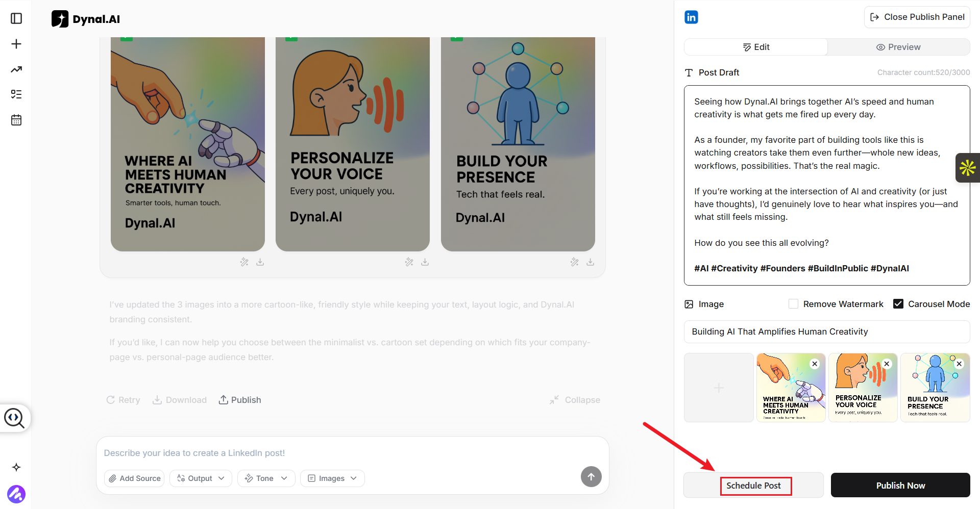Enable the Remove Watermark checkbox
Viewport: 980px width, 509px height.
tap(793, 304)
